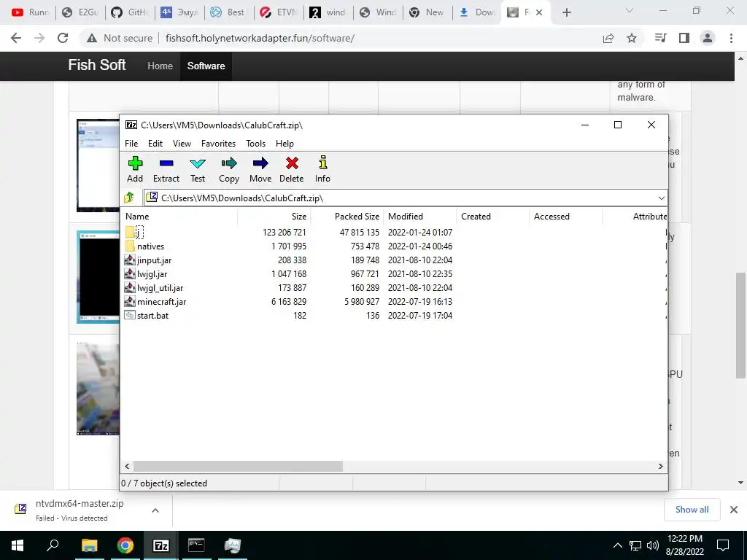
Task: Expand the 7-Zip address path dropdown
Action: point(661,198)
